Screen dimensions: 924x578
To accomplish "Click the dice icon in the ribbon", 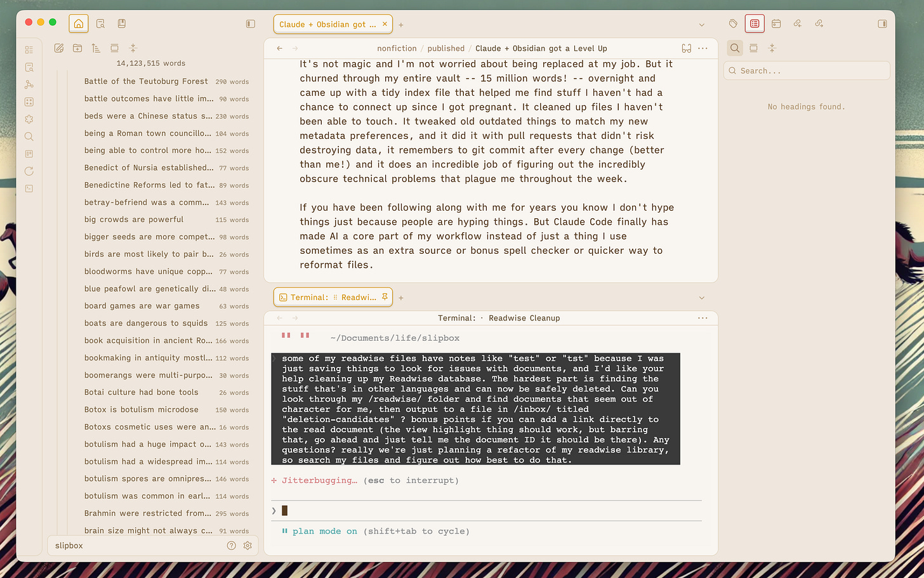I will pos(29,102).
